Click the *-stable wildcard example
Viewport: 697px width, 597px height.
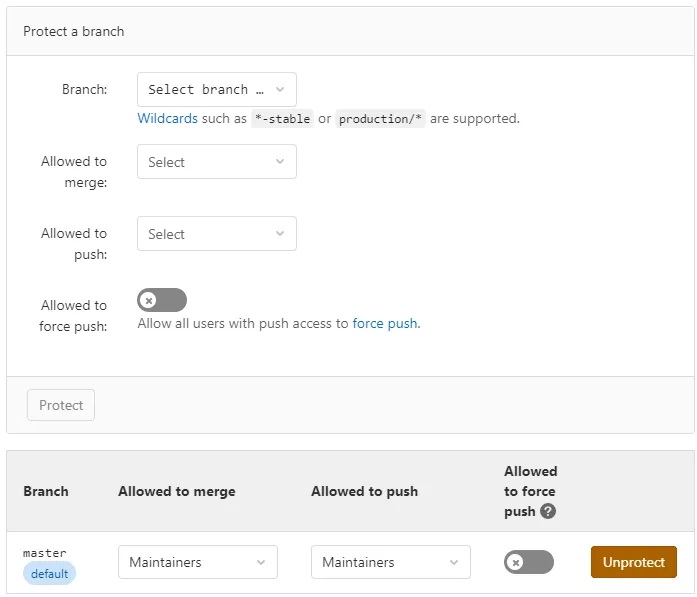pyautogui.click(x=282, y=118)
